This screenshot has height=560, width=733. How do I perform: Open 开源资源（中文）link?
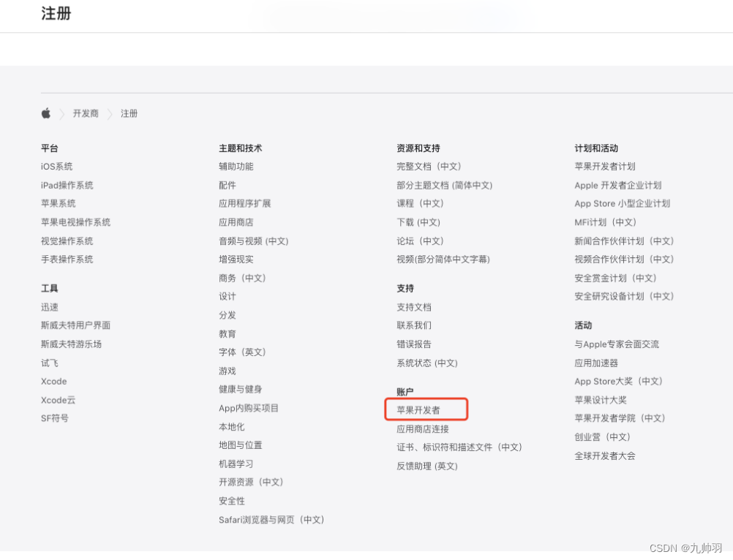click(251, 482)
